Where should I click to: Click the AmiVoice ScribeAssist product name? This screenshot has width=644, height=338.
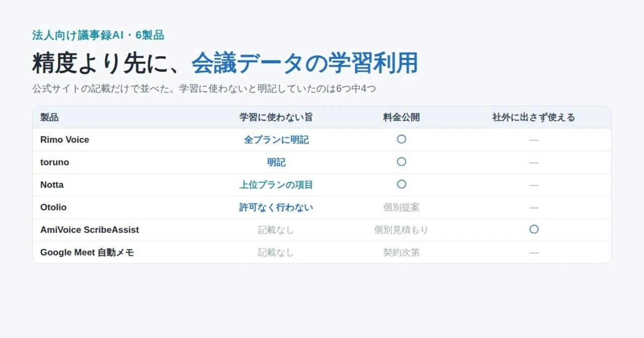(x=90, y=230)
